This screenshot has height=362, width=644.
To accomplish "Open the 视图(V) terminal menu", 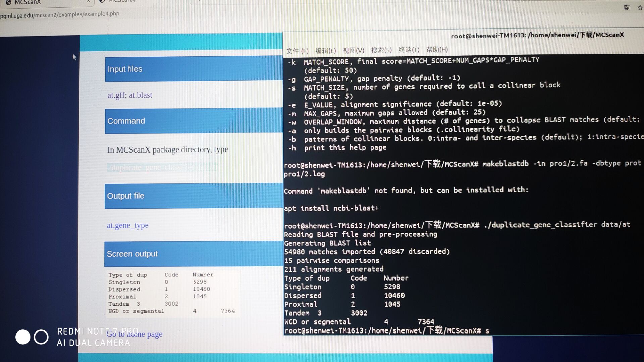I will click(x=353, y=50).
